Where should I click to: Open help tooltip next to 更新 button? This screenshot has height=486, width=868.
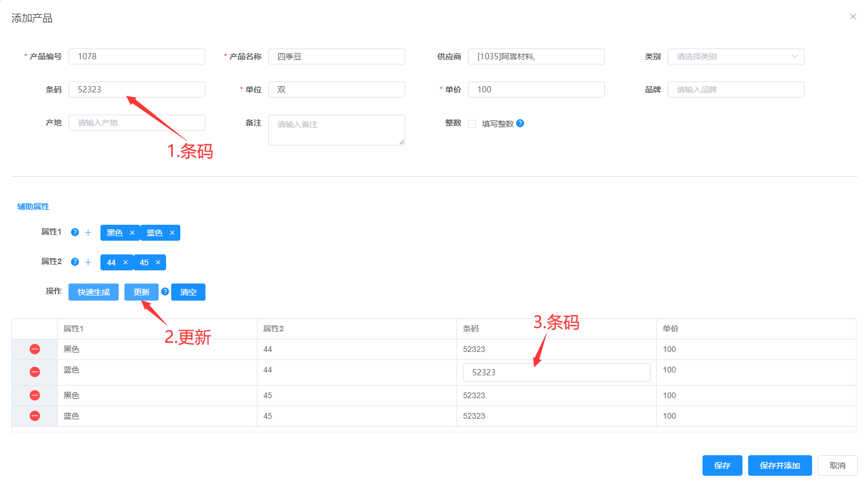[165, 291]
